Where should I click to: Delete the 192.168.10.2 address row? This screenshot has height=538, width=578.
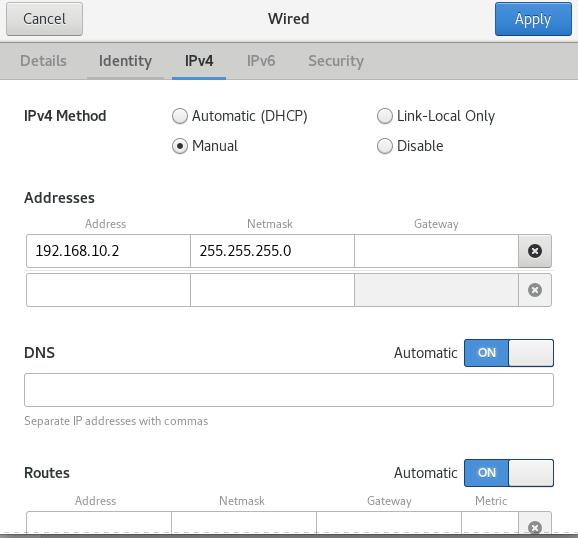[x=535, y=251]
